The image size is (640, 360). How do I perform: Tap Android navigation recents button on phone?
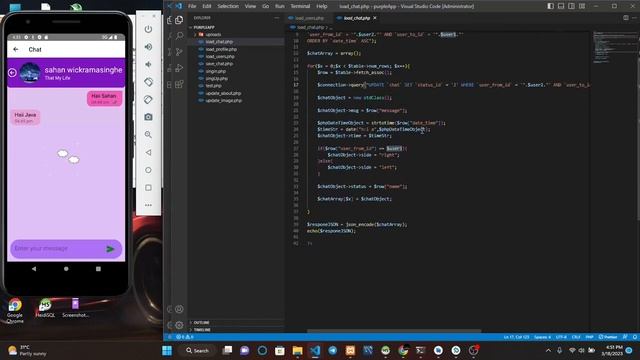[98, 269]
